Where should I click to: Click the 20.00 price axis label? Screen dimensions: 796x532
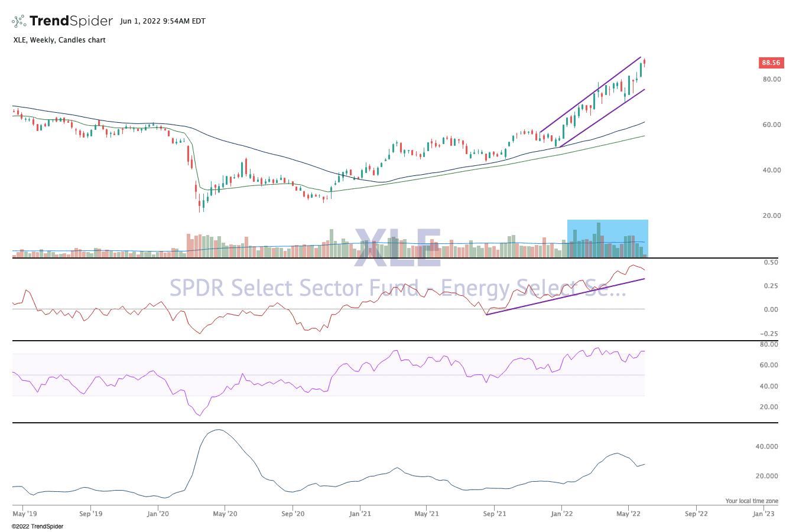[x=771, y=216]
